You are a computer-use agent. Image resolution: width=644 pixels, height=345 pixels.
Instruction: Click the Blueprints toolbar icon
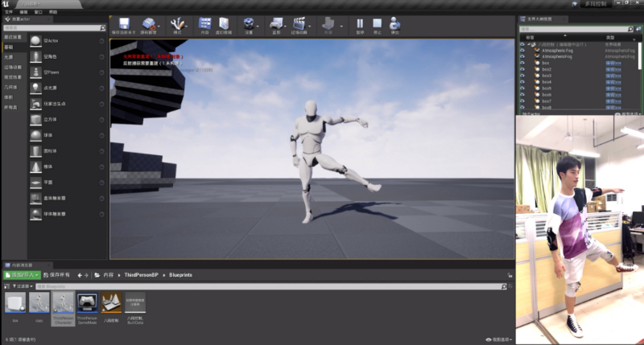click(x=276, y=25)
